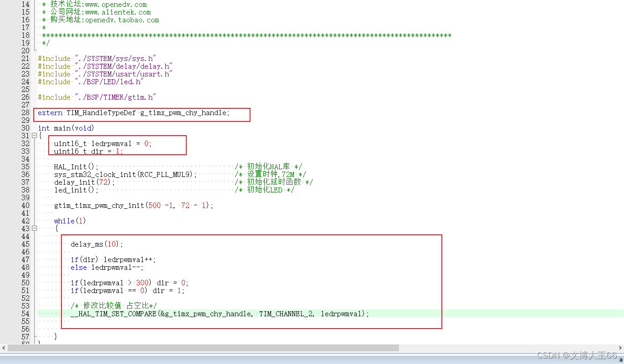The height and width of the screenshot is (364, 624).
Task: Collapse the while loop fold marker at line 43
Action: click(34, 228)
